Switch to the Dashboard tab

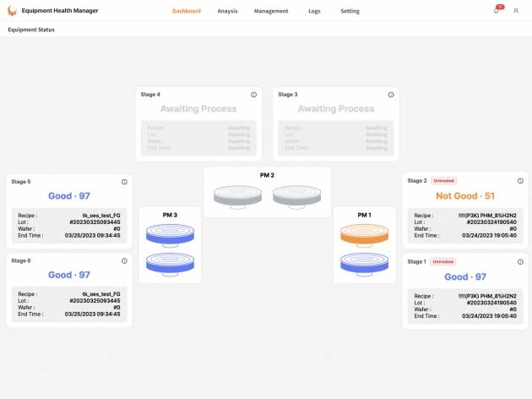pyautogui.click(x=187, y=11)
